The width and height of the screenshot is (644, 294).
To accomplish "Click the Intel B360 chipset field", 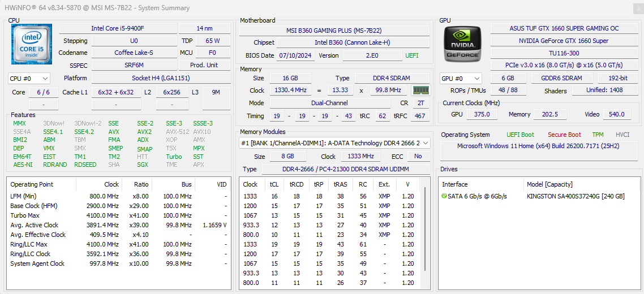I will click(x=352, y=42).
